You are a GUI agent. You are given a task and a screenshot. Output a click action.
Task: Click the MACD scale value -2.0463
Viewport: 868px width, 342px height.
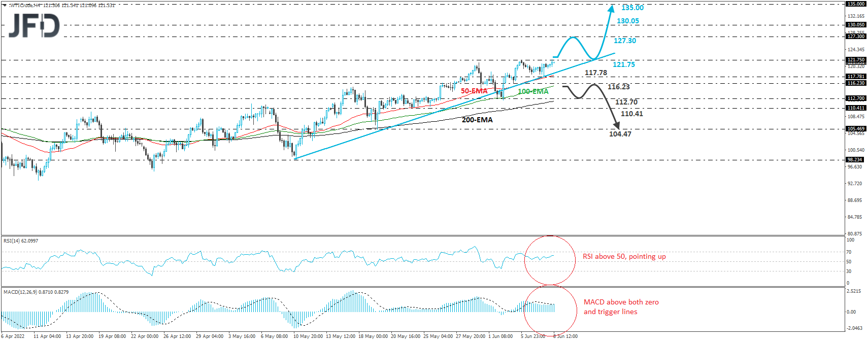point(854,328)
